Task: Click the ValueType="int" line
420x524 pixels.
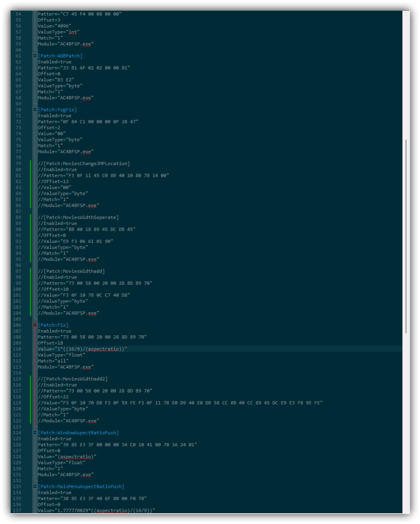Action: [x=59, y=32]
